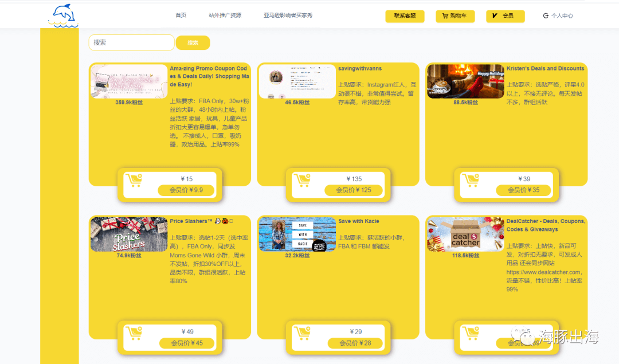Focus the 搜索 search input field
Screen dimensions: 619x364
(131, 42)
